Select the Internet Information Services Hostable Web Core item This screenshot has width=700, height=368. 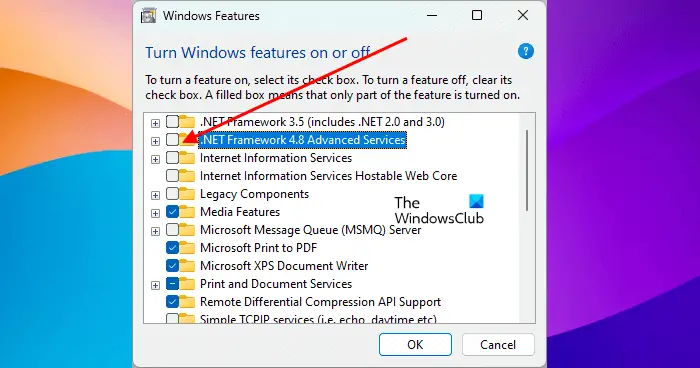pyautogui.click(x=328, y=176)
